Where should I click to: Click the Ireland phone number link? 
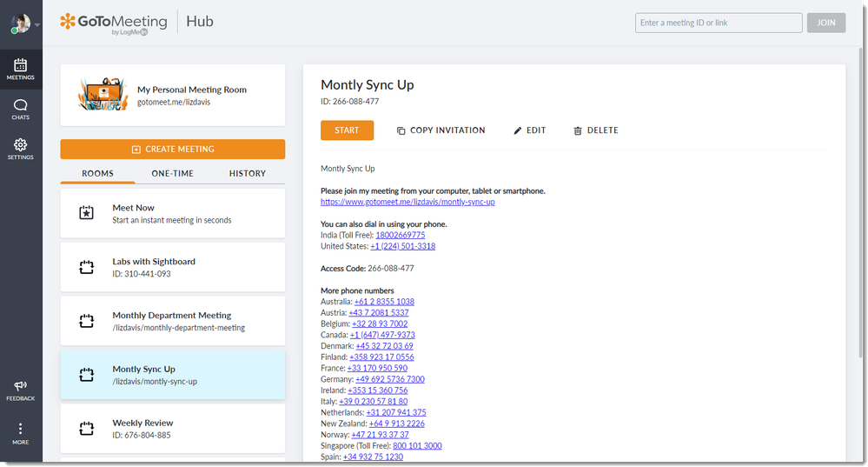[x=378, y=390]
